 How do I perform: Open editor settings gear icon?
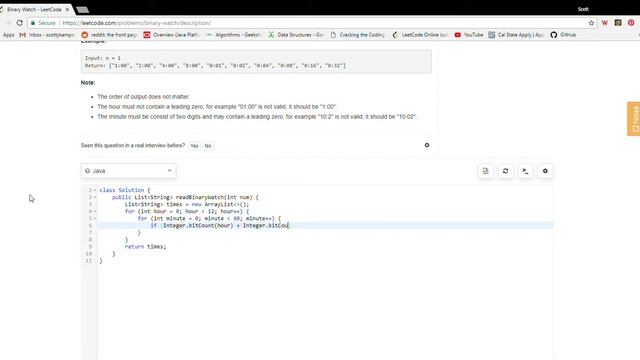tap(545, 171)
